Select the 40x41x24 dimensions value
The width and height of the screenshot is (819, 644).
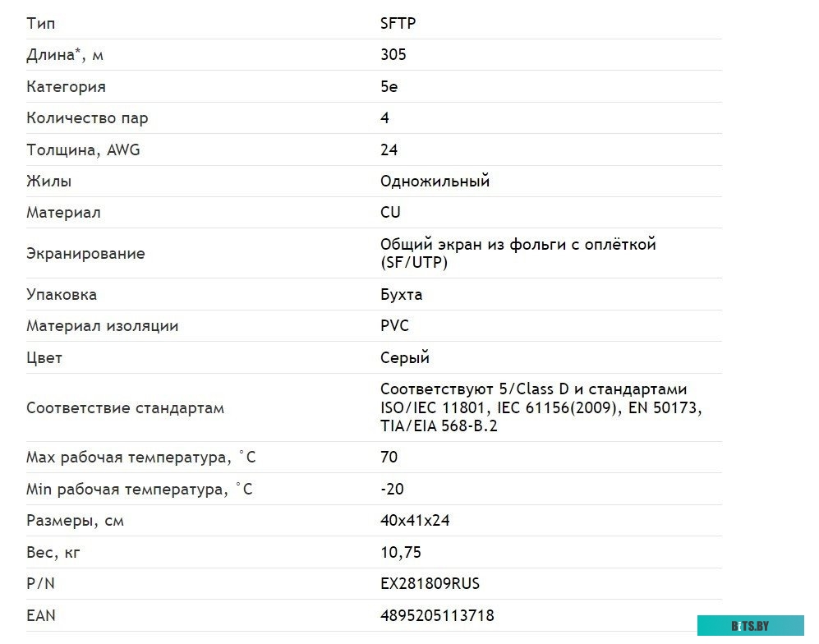[x=415, y=521]
